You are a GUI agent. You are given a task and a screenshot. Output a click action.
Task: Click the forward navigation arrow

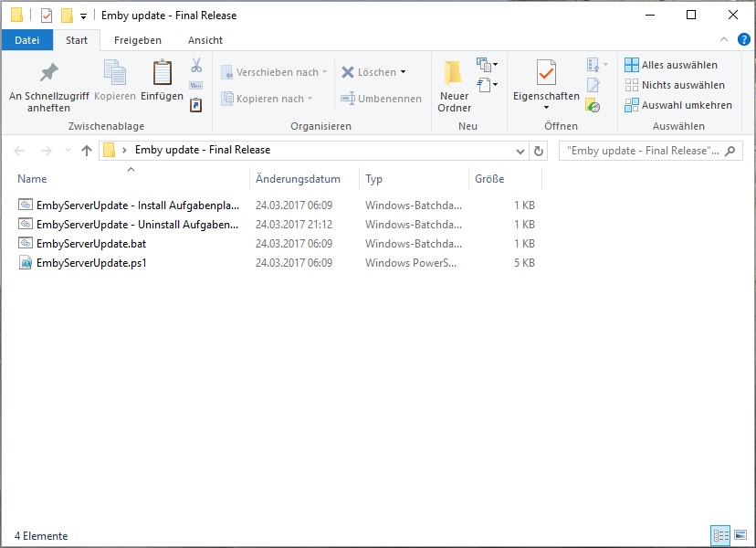[x=46, y=151]
